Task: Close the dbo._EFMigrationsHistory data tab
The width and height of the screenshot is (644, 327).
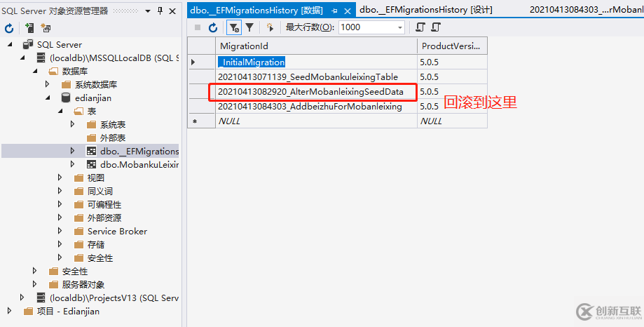Action: [x=348, y=11]
